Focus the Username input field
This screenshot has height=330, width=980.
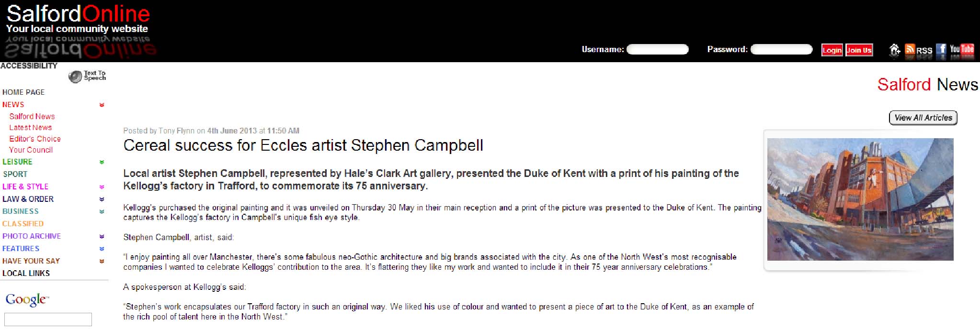coord(657,49)
